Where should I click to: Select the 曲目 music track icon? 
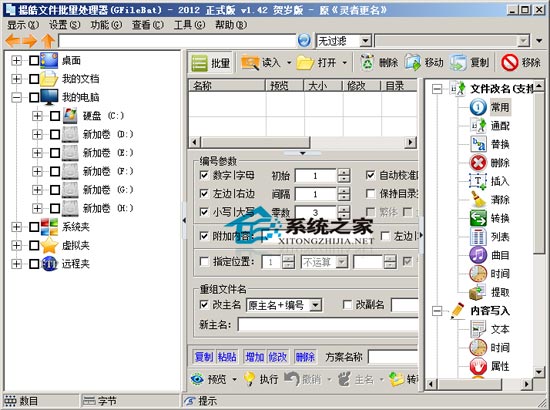click(478, 255)
